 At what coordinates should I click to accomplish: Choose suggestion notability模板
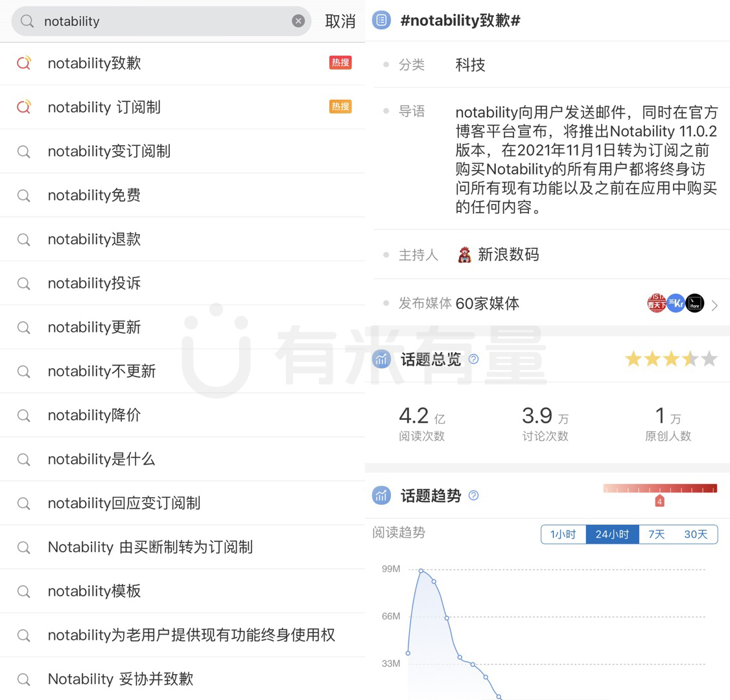click(x=183, y=591)
